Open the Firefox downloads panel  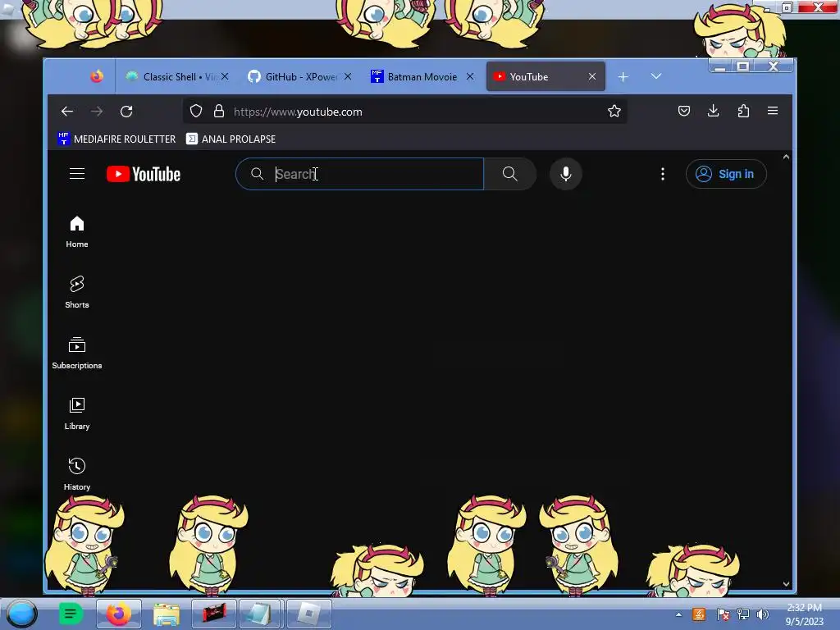click(x=713, y=111)
